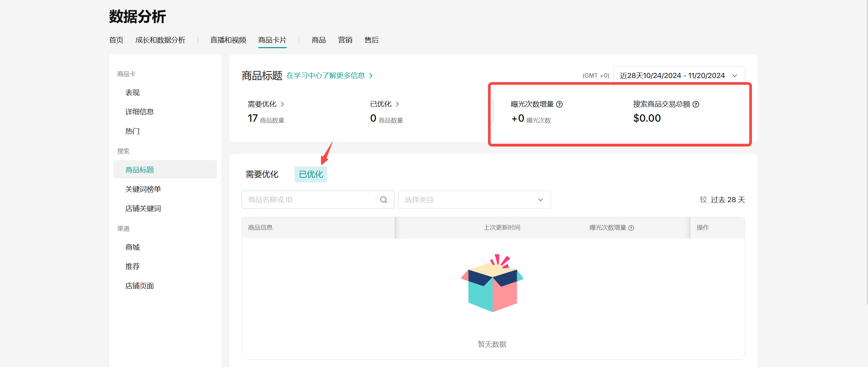868x367 pixels.
Task: Click the search magnifier icon
Action: 383,200
